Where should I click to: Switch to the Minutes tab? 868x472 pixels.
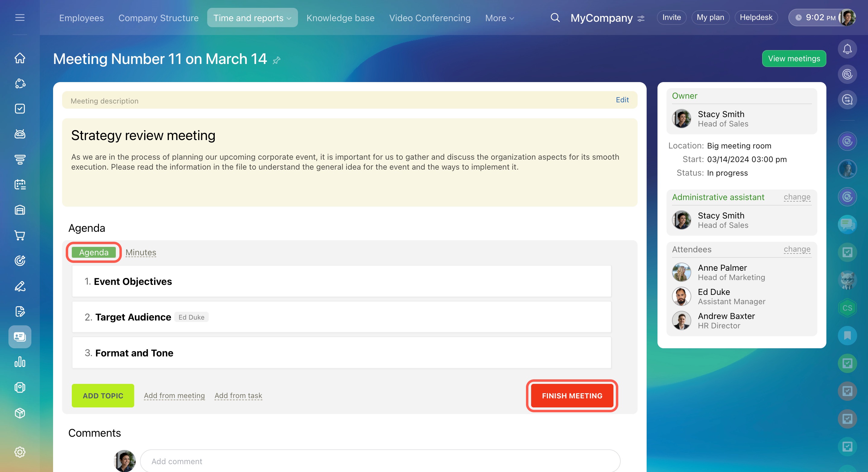[141, 252]
